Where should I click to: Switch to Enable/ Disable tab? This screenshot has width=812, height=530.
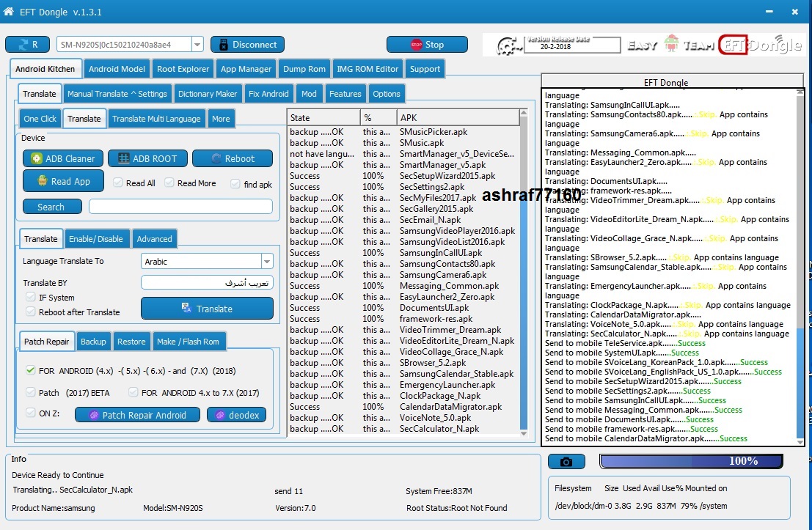pos(96,238)
